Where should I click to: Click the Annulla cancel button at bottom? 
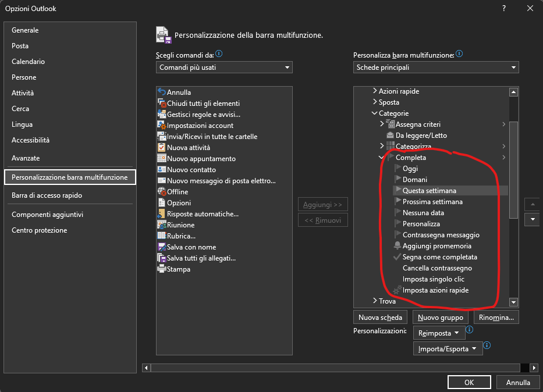pos(518,382)
